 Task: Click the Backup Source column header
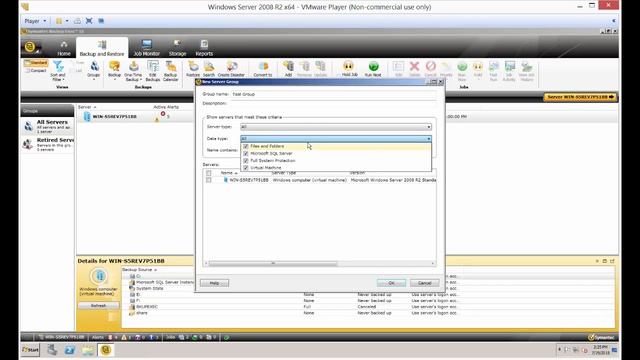click(x=139, y=270)
